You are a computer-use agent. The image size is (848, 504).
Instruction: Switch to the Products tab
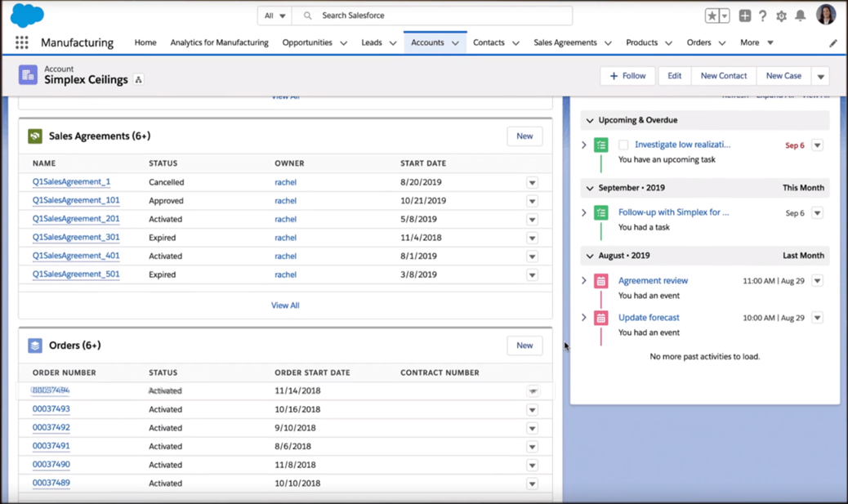coord(641,42)
